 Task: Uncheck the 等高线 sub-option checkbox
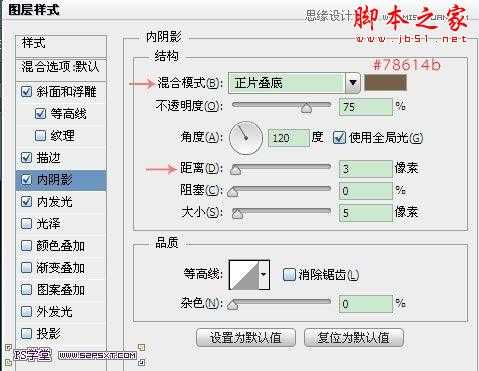40,114
